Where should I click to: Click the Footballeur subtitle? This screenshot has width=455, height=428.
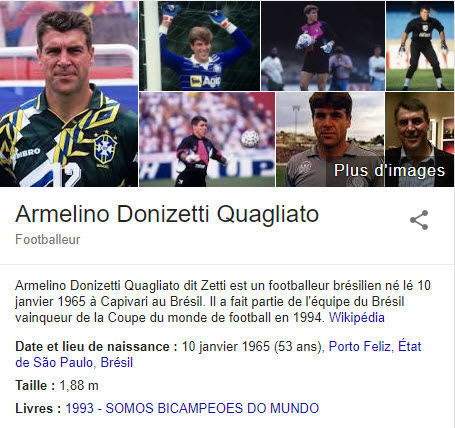pos(48,239)
